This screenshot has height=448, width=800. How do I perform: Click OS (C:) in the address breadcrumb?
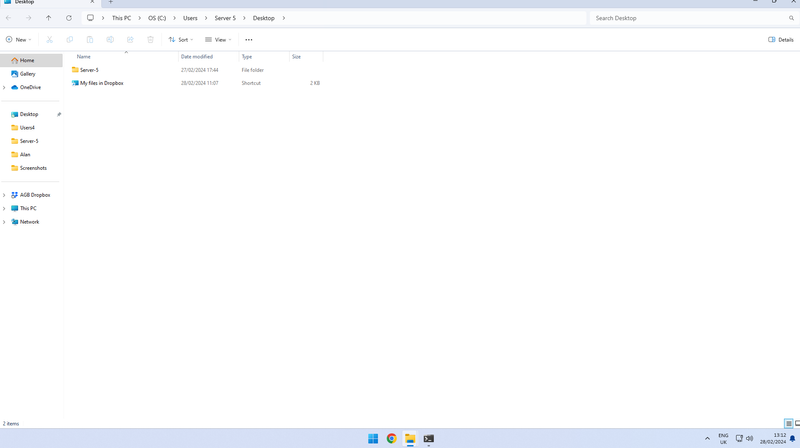157,18
